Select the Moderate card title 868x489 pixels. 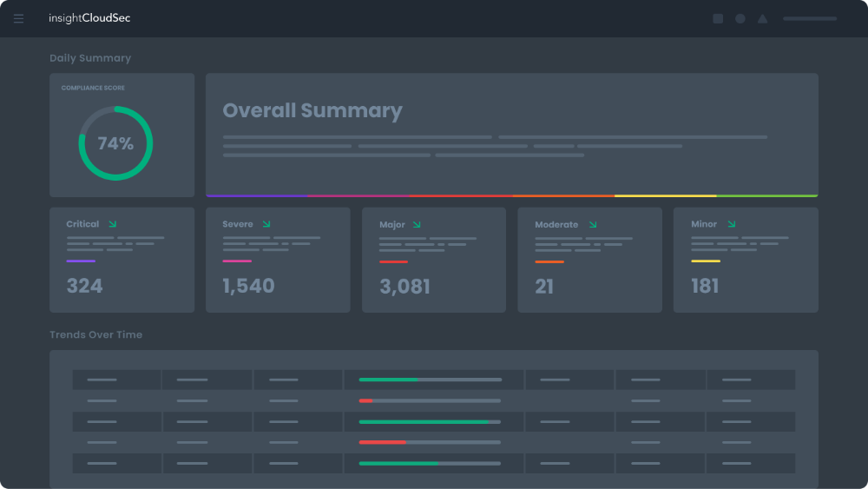pyautogui.click(x=556, y=224)
